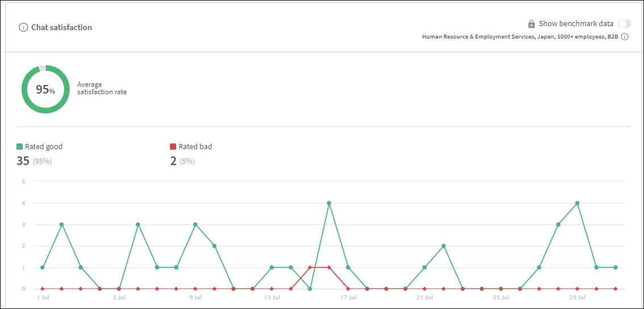Click the red data point on 15 Jul

click(x=310, y=267)
